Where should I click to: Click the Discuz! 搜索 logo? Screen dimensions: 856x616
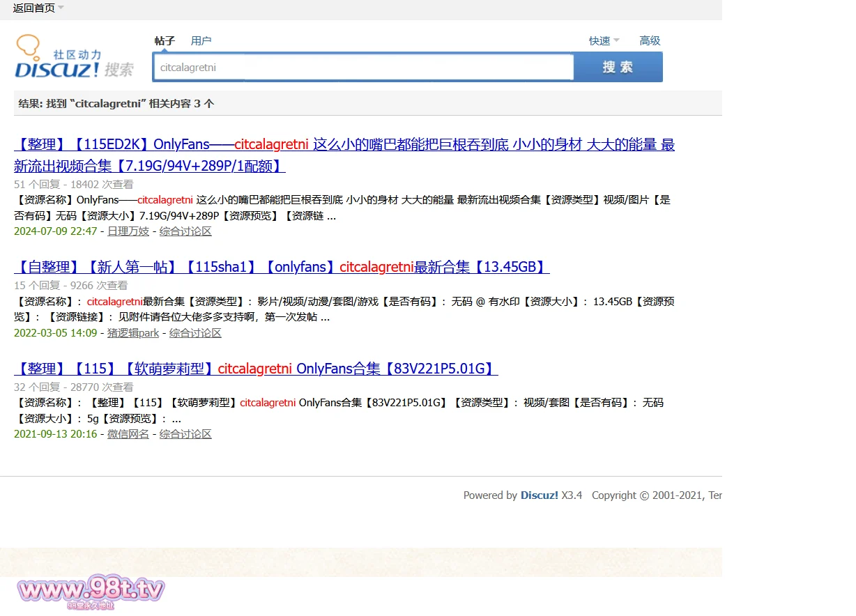74,56
